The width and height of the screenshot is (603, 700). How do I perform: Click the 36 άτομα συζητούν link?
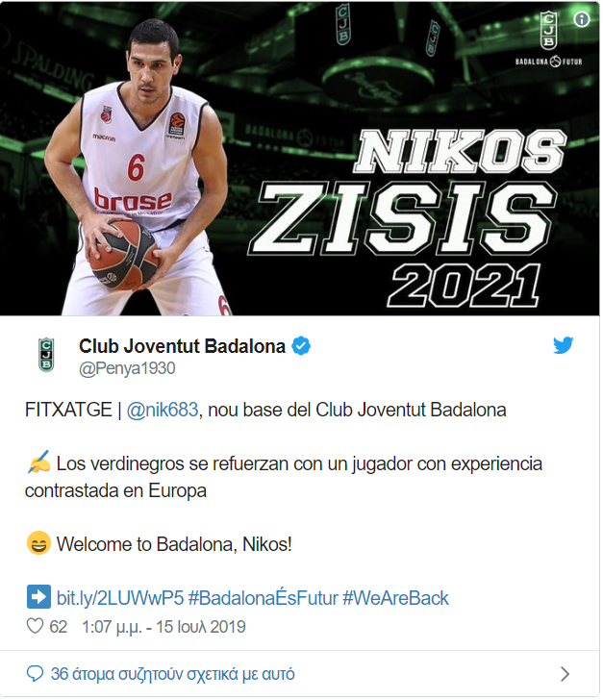(x=172, y=674)
